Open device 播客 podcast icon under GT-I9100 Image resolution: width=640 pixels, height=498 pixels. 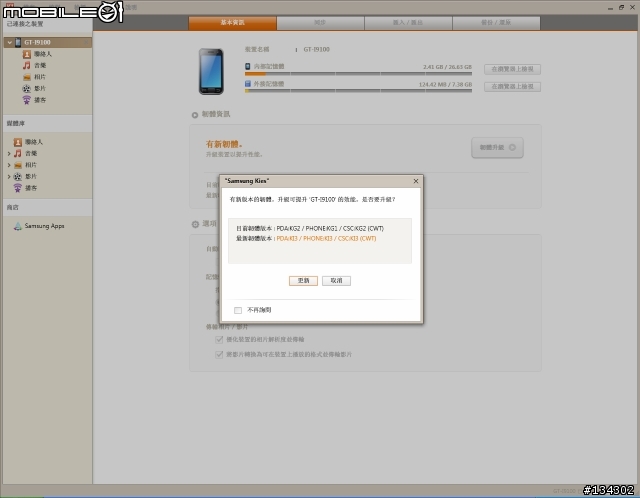pos(27,100)
